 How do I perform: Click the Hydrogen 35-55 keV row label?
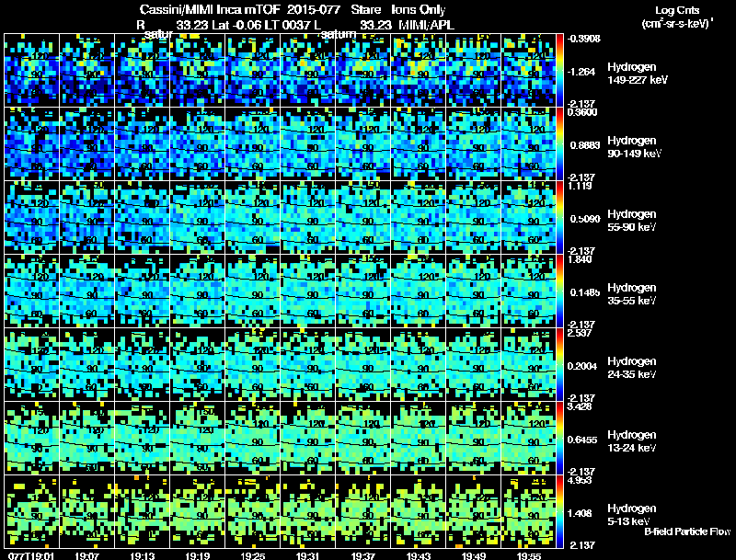coord(632,294)
